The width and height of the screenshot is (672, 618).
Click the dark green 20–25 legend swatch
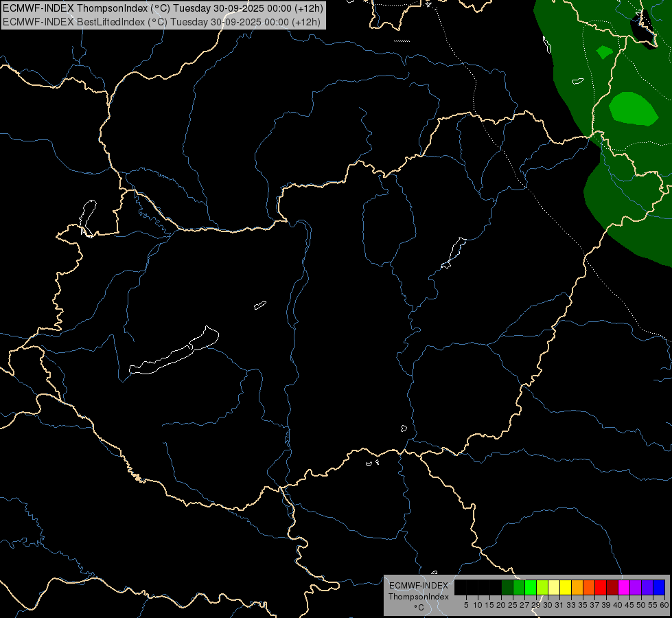pos(507,587)
